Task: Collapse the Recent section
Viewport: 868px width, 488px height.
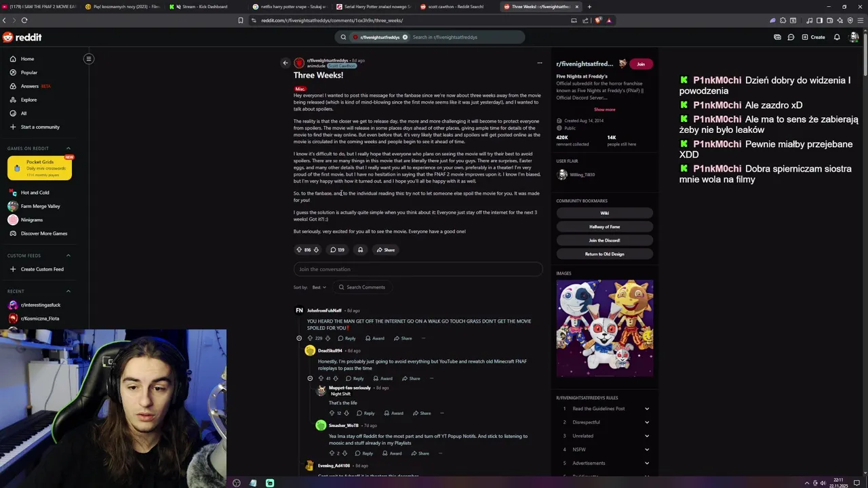Action: click(x=68, y=291)
